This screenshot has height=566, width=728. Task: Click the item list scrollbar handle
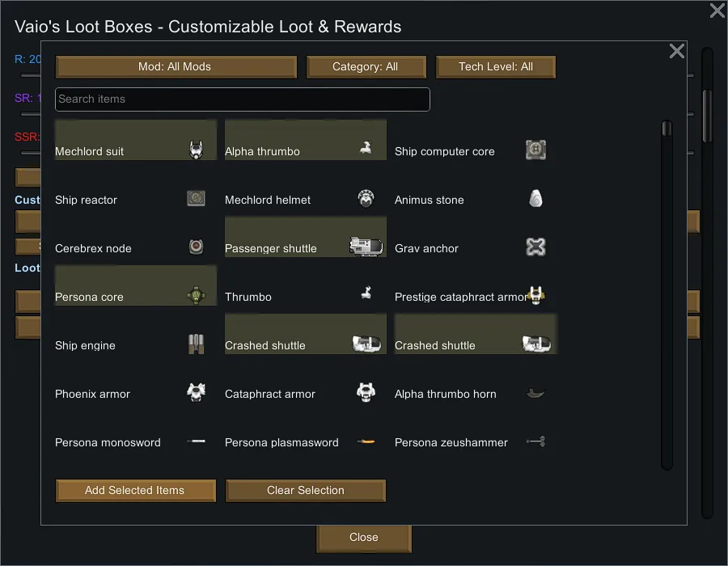(667, 129)
